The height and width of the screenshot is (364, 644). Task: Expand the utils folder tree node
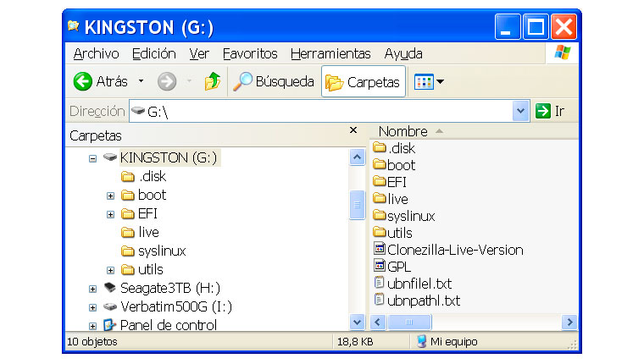coord(110,270)
